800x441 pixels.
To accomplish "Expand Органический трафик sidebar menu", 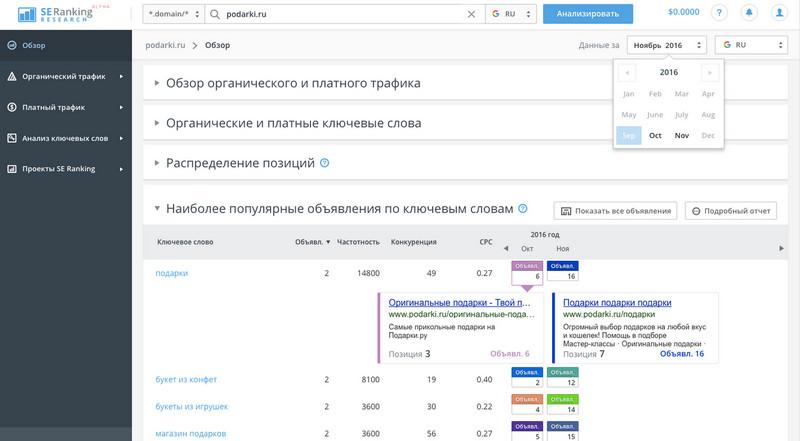I will click(66, 77).
